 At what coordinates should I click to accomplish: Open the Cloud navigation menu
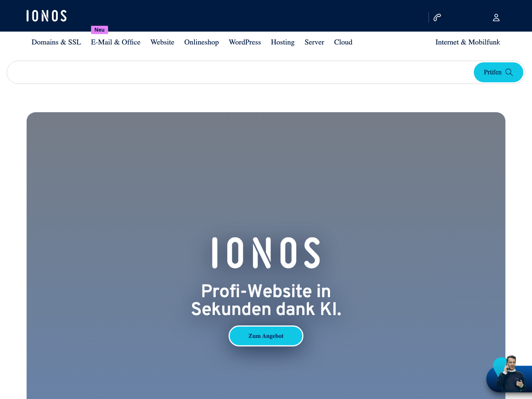(343, 42)
